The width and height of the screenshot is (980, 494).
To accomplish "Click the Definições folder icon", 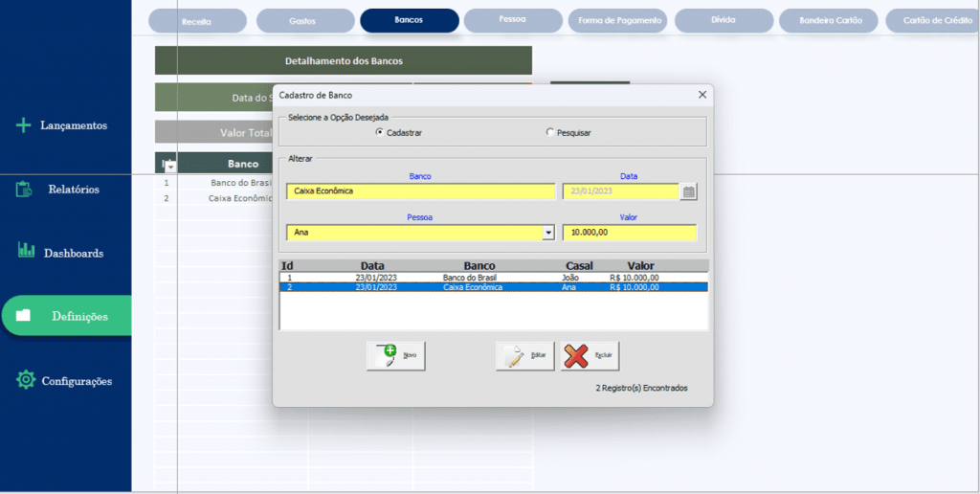I will (x=23, y=316).
